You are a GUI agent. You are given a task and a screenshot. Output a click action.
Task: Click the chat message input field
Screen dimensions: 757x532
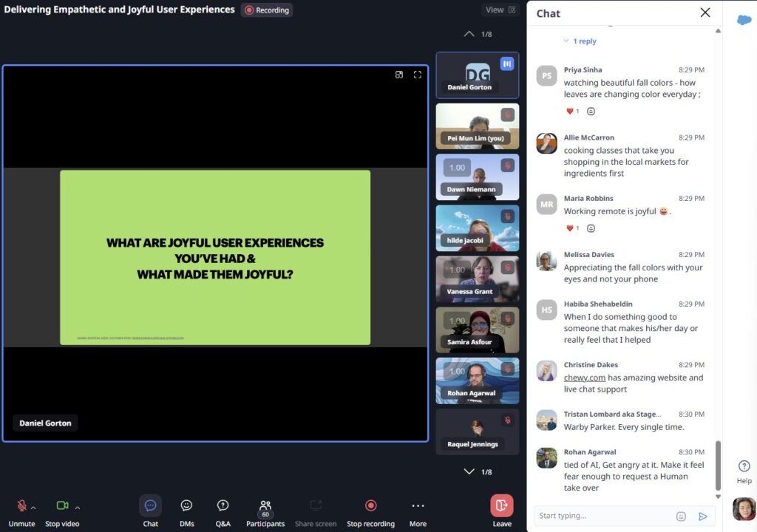pyautogui.click(x=602, y=516)
